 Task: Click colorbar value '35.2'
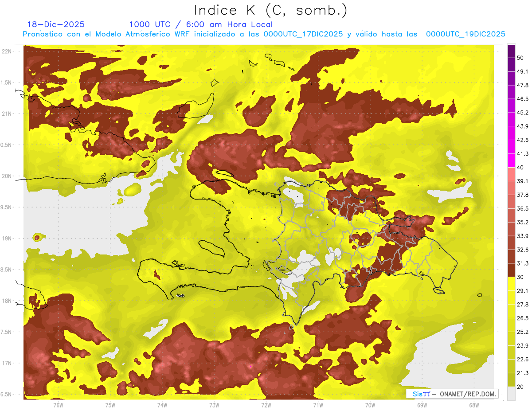(522, 222)
